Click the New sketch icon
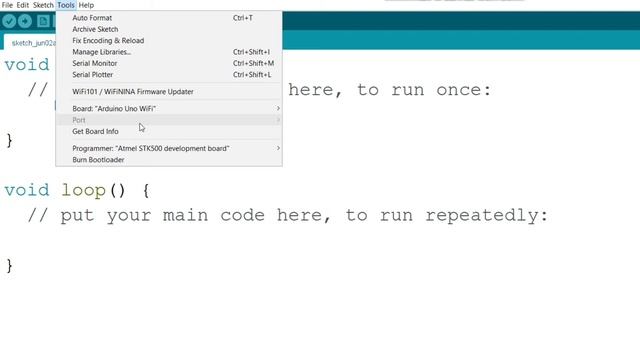 43,21
